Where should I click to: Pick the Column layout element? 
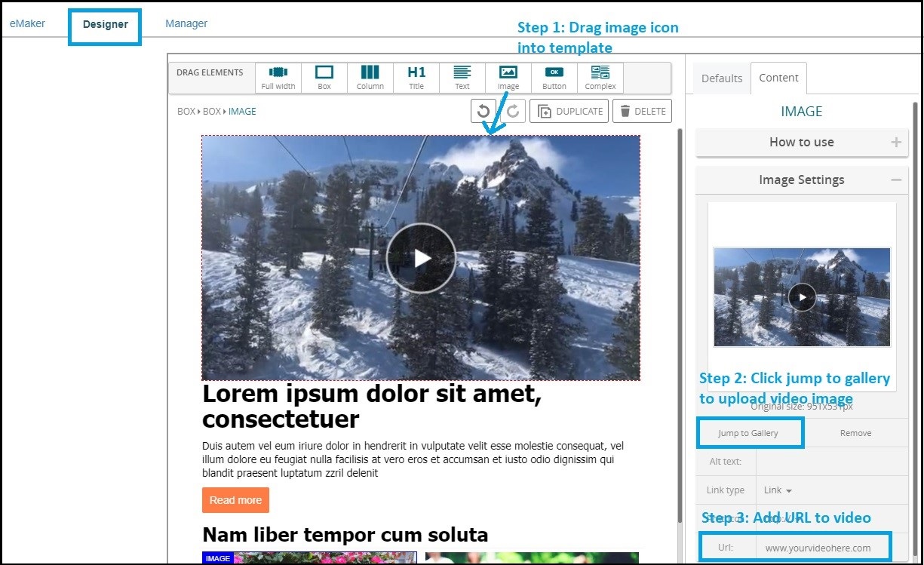(370, 77)
